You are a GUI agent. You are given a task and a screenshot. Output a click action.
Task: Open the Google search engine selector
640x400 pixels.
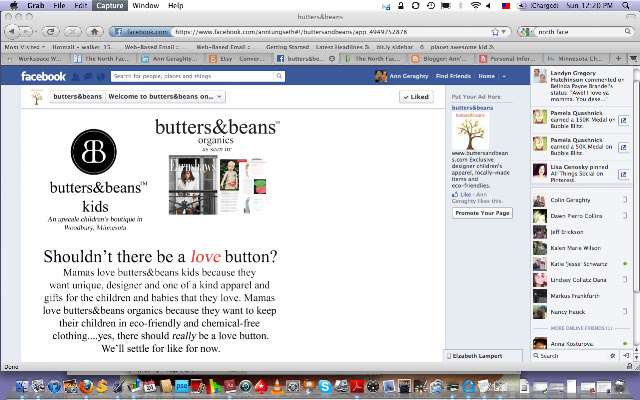tap(526, 31)
